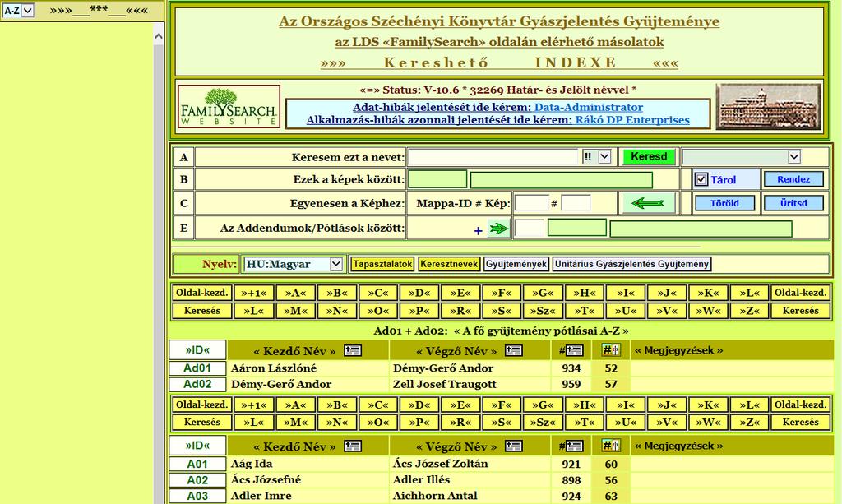This screenshot has width=842, height=504.
Task: Jump to letter »A« in upper navigation
Action: tap(295, 293)
